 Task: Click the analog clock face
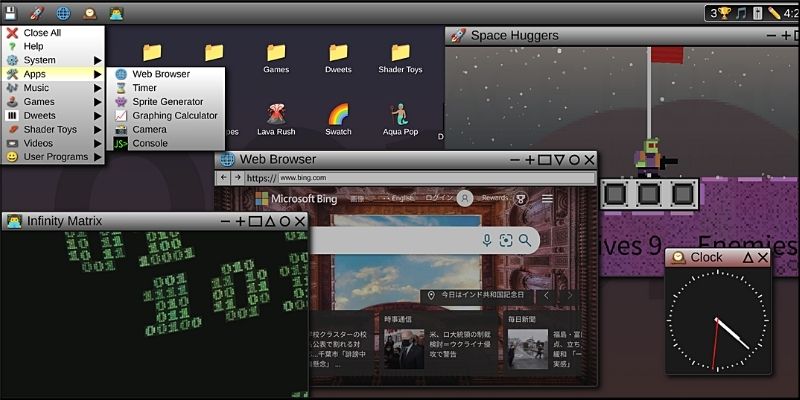point(718,320)
